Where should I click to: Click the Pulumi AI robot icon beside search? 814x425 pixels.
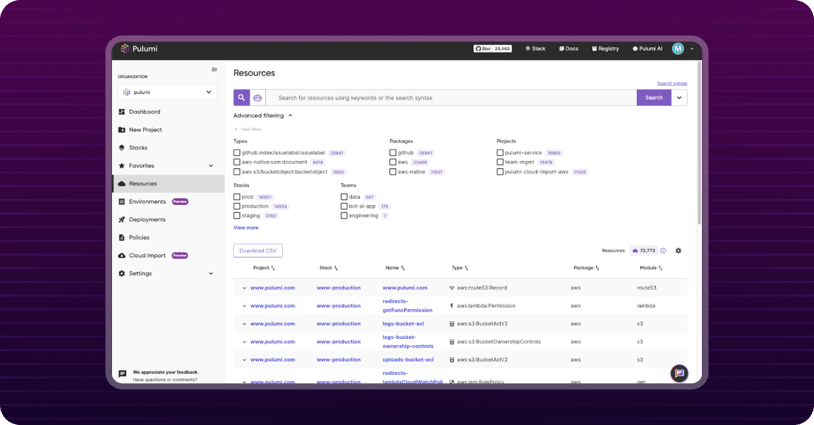click(x=257, y=98)
